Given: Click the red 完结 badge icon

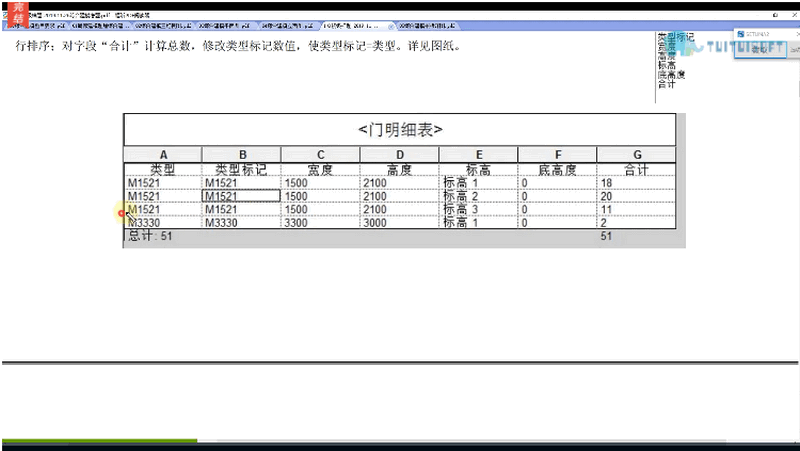Looking at the screenshot, I should [18, 14].
